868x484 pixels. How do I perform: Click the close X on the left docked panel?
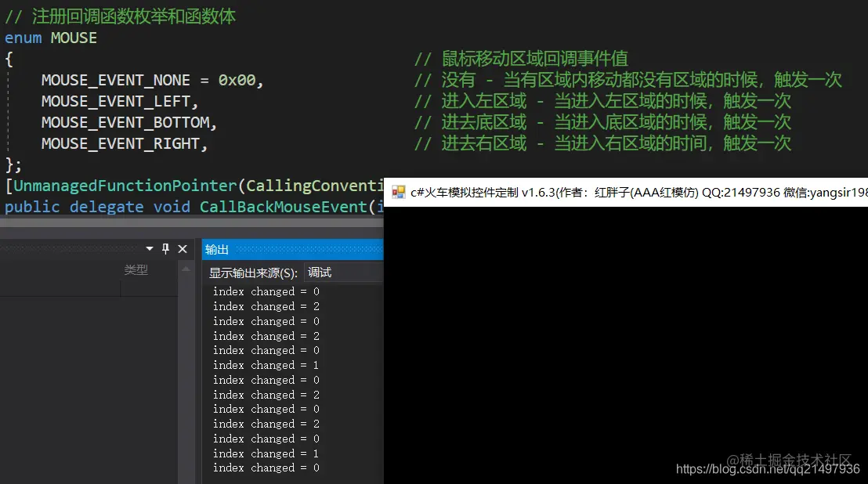(x=182, y=248)
